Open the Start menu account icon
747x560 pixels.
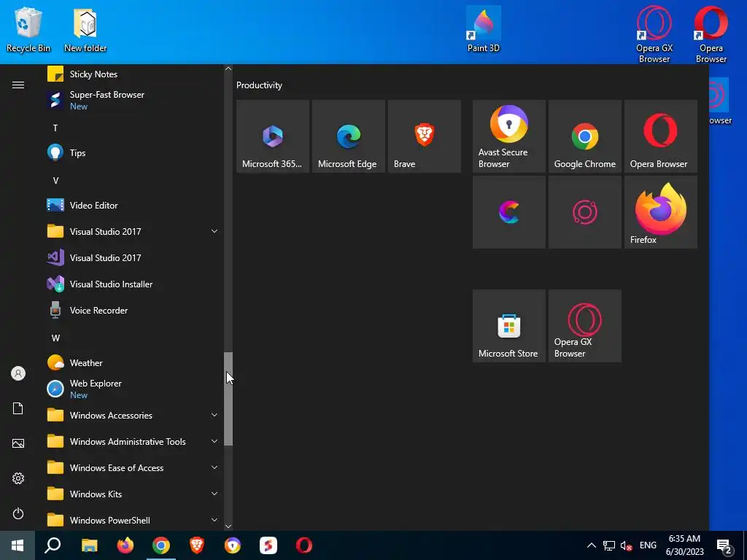18,373
